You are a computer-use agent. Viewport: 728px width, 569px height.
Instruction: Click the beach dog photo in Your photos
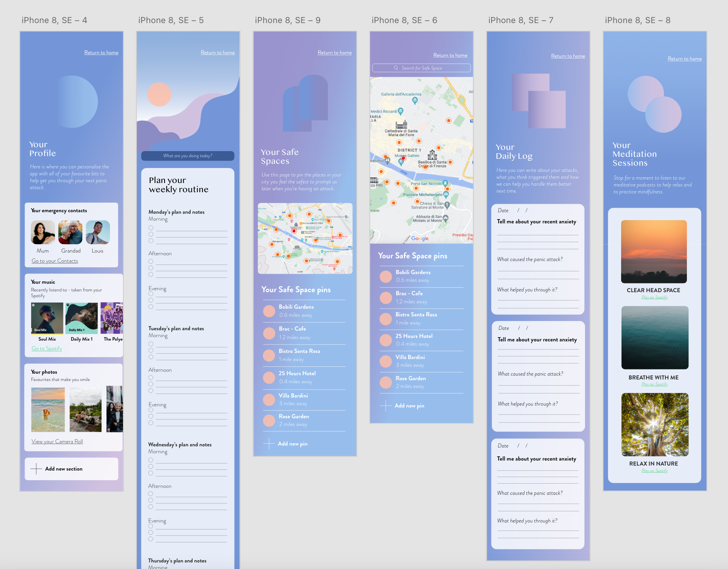[48, 409]
